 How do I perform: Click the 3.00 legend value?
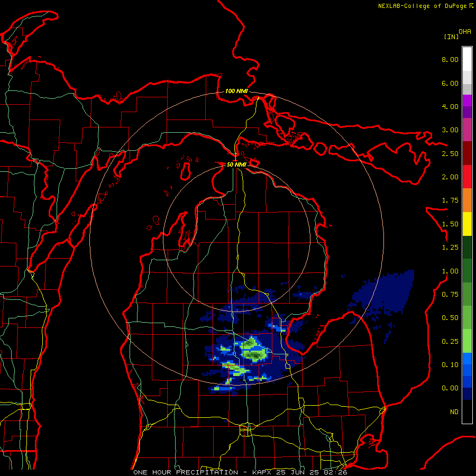click(x=450, y=130)
